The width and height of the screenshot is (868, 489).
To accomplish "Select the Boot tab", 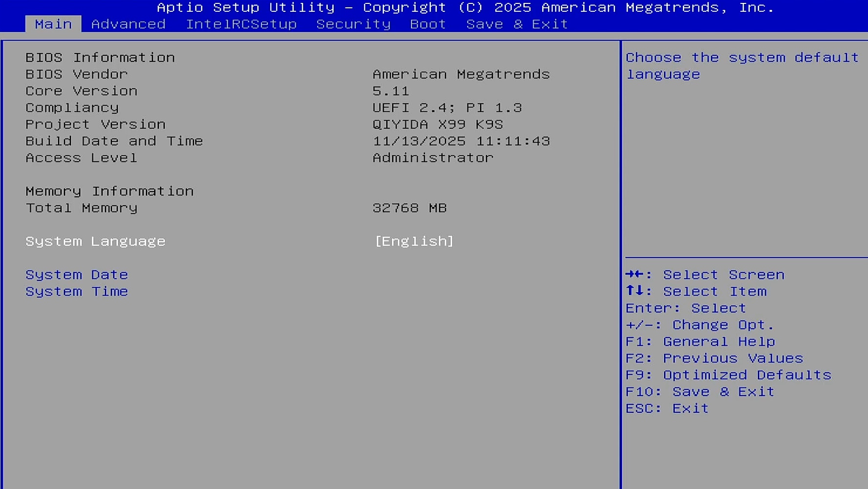I will (428, 24).
